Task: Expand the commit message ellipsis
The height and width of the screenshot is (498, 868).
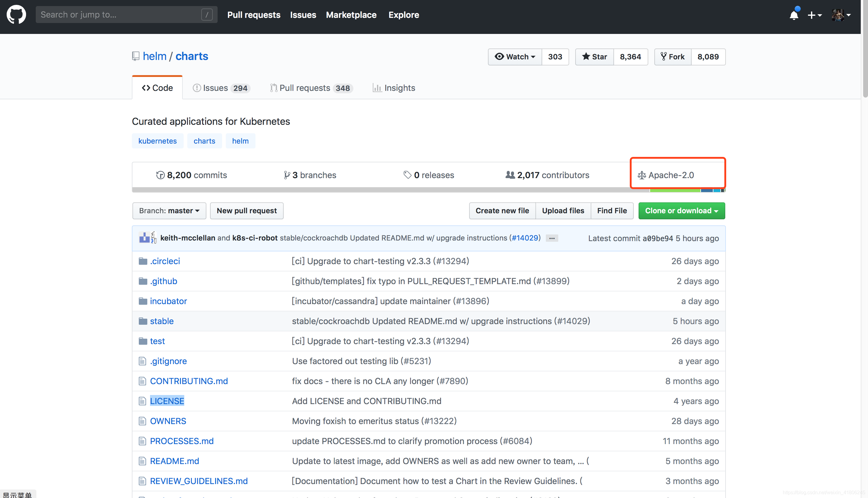Action: coord(552,238)
